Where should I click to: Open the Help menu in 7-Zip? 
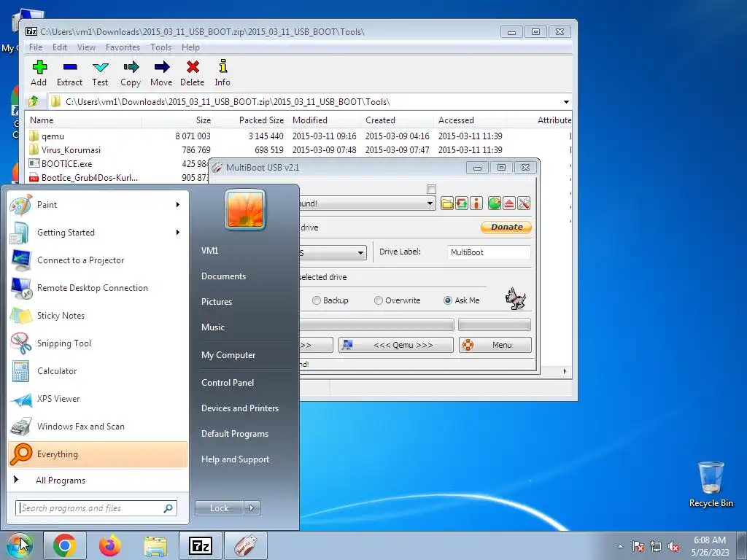pyautogui.click(x=190, y=47)
